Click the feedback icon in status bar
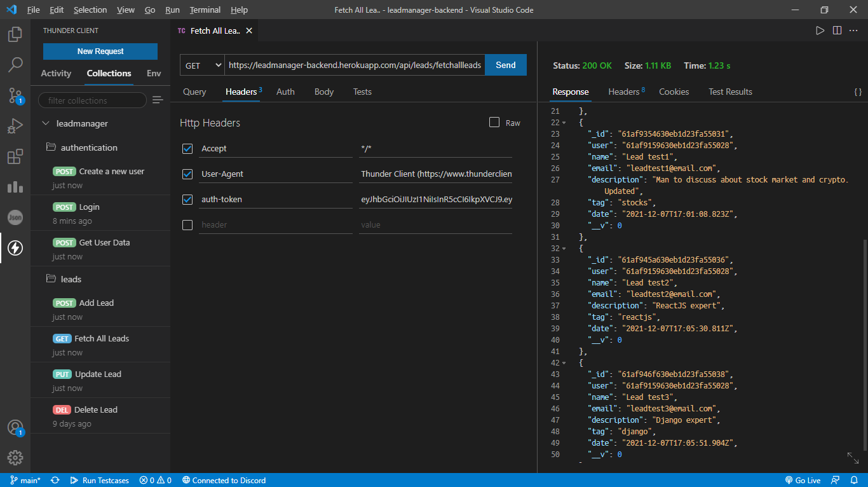 (836, 481)
